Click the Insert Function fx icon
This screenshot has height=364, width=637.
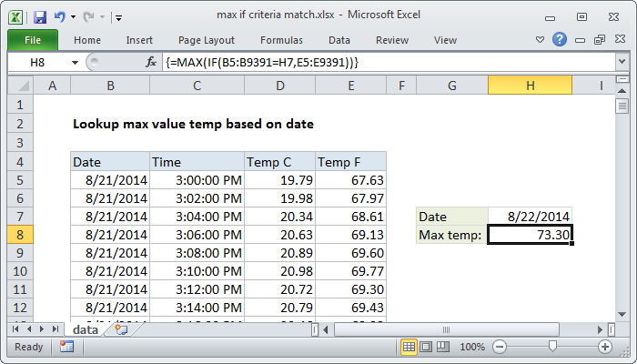pyautogui.click(x=151, y=62)
